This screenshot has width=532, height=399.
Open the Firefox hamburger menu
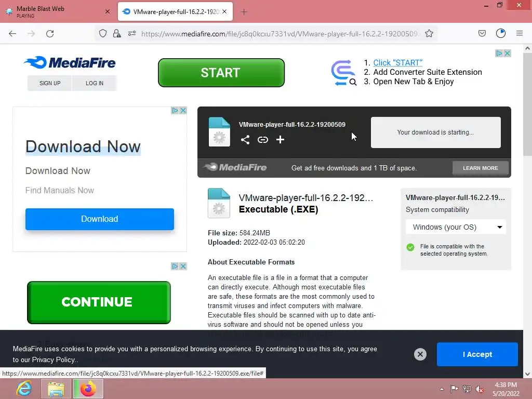520,33
